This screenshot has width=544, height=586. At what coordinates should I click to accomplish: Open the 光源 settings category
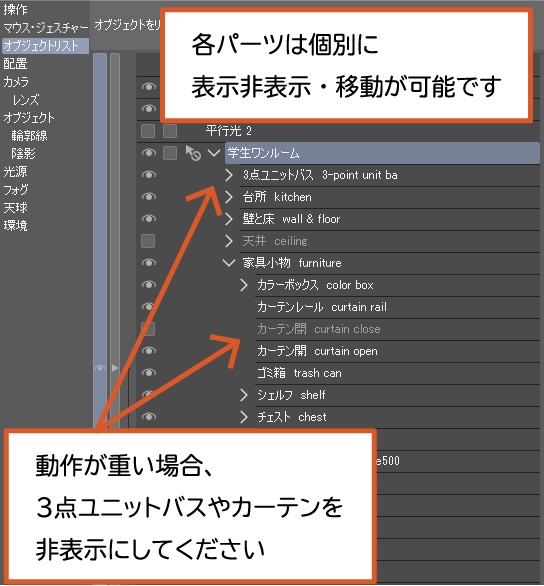15,172
